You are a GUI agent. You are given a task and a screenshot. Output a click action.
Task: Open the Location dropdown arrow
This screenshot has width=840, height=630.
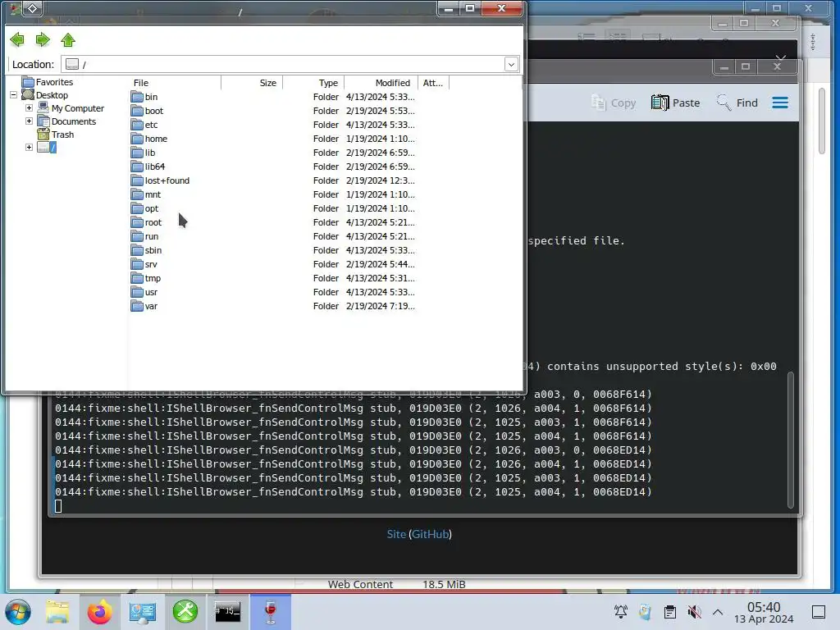pos(511,64)
